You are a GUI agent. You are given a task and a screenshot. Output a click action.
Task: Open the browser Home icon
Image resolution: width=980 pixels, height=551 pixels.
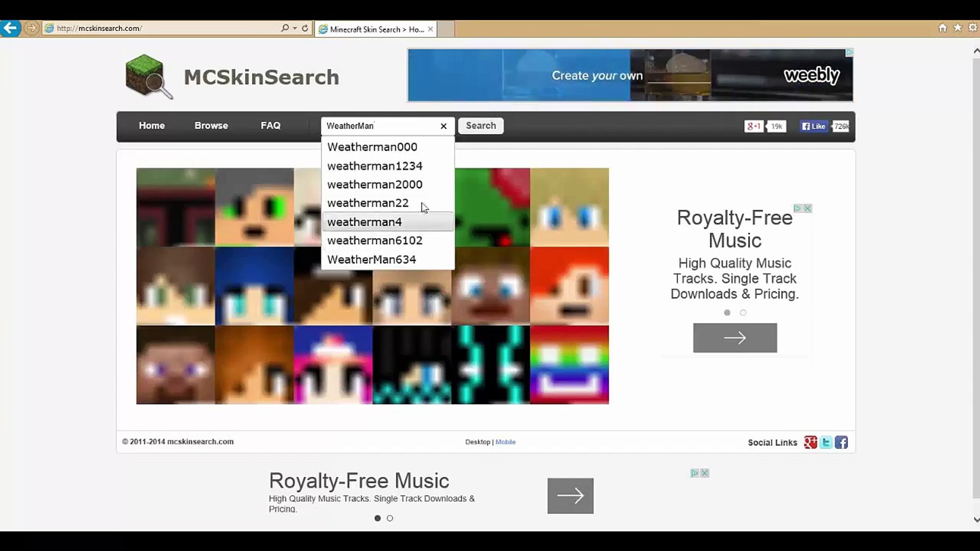942,28
